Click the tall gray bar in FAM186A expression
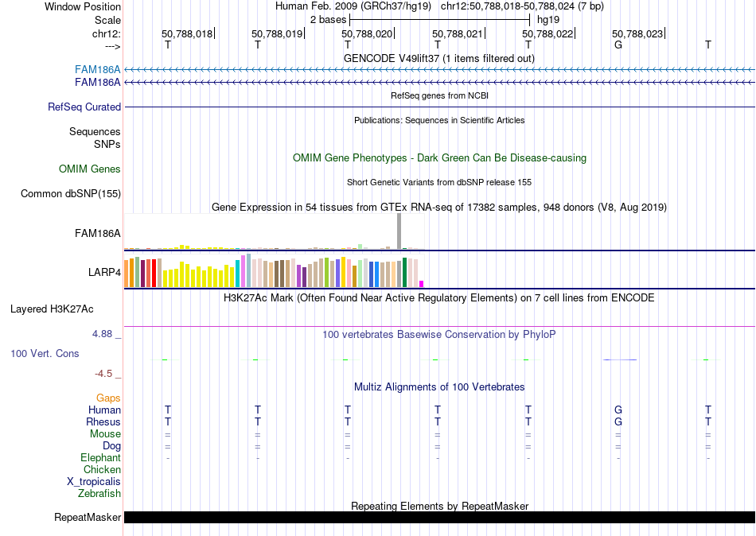 (x=399, y=231)
